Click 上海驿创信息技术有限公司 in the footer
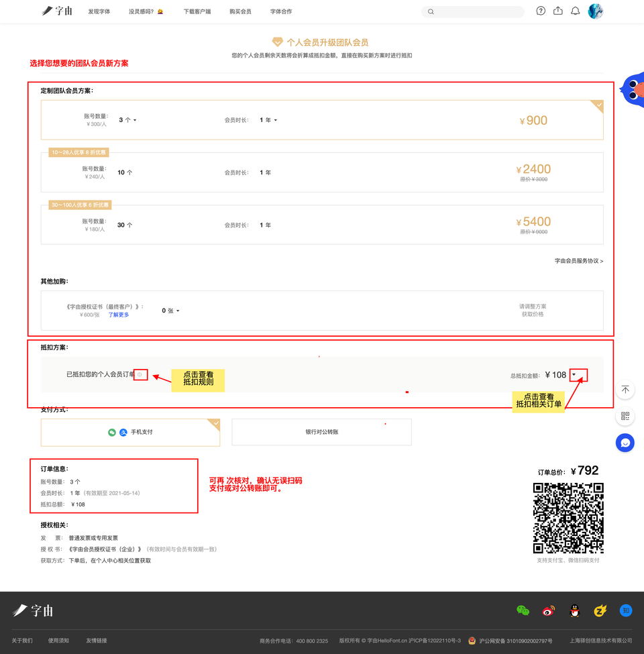This screenshot has height=654, width=644. coord(601,641)
